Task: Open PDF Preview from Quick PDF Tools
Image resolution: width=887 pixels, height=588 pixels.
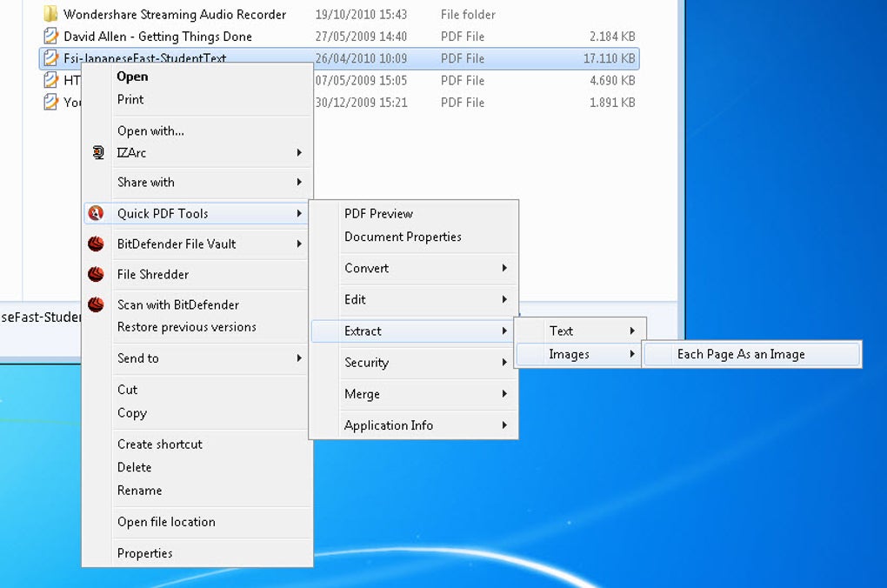Action: [x=378, y=213]
